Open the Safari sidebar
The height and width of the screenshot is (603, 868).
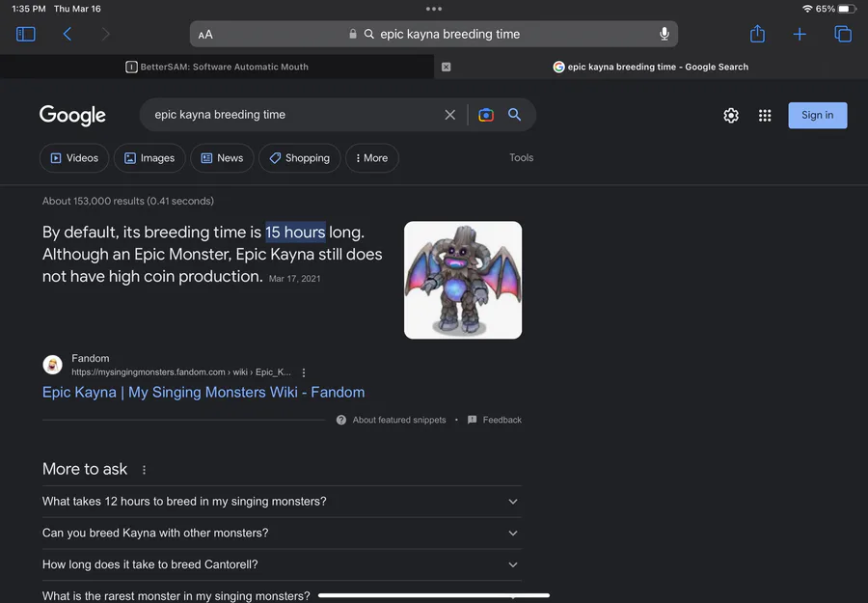tap(25, 35)
